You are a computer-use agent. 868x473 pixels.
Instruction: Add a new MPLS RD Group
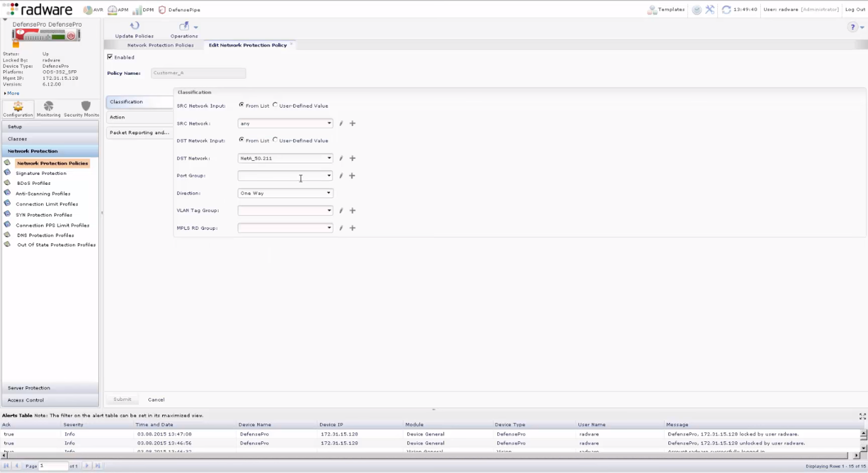click(x=352, y=228)
